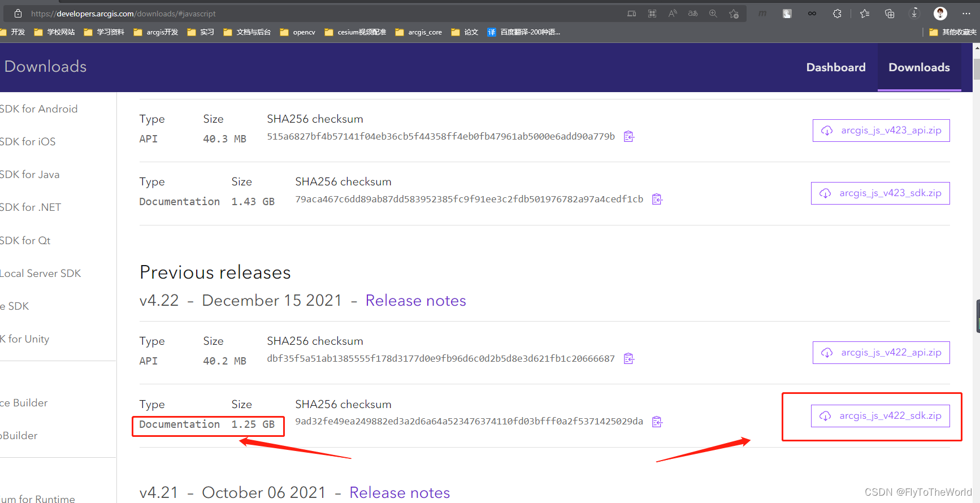
Task: Click the 1.43 GB size value
Action: pyautogui.click(x=253, y=202)
